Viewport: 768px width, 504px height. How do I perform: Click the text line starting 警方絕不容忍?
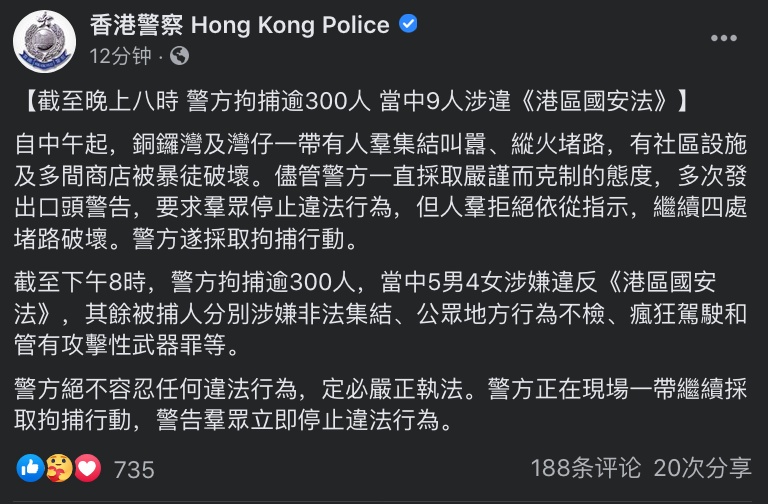point(379,384)
